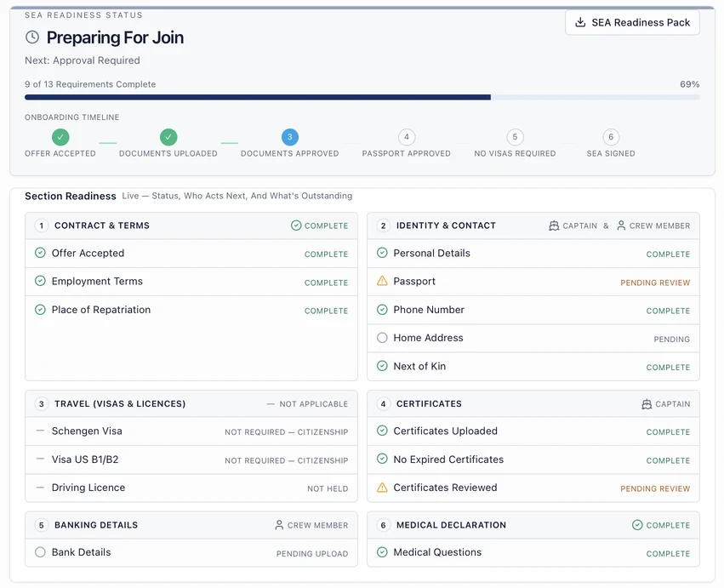Open the Contract & Terms section header
Image resolution: width=724 pixels, height=588 pixels.
click(x=191, y=225)
